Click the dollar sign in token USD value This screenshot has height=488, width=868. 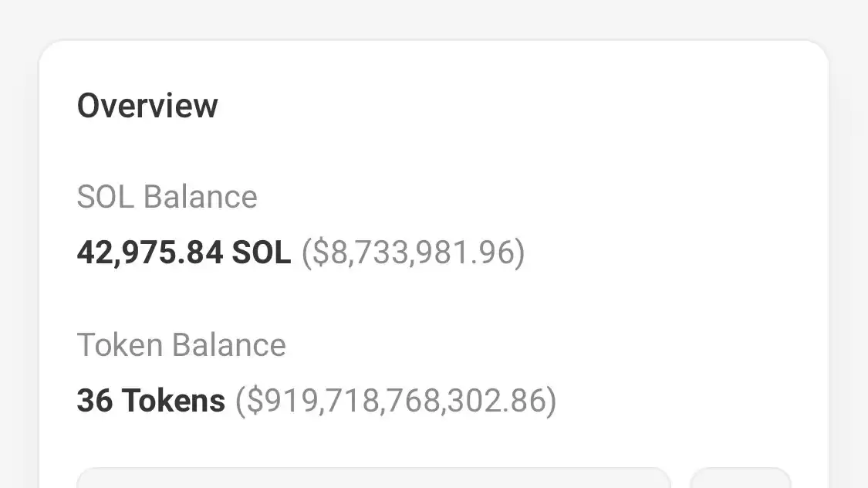pyautogui.click(x=255, y=401)
